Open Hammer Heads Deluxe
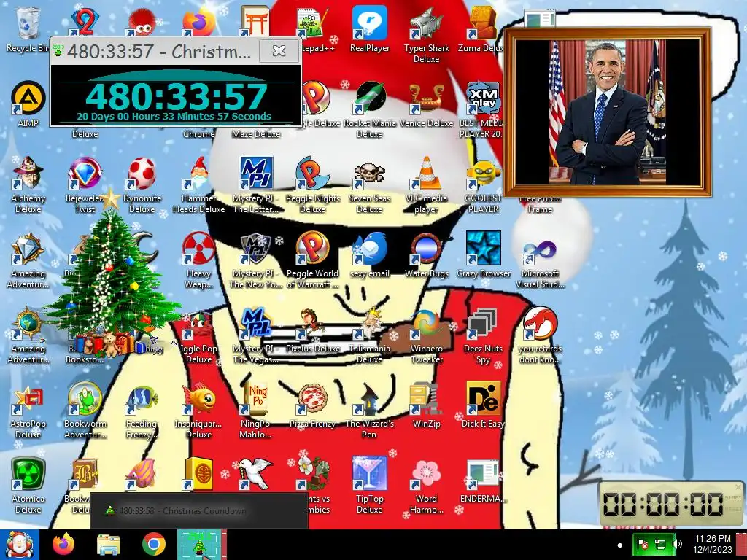 (x=198, y=186)
